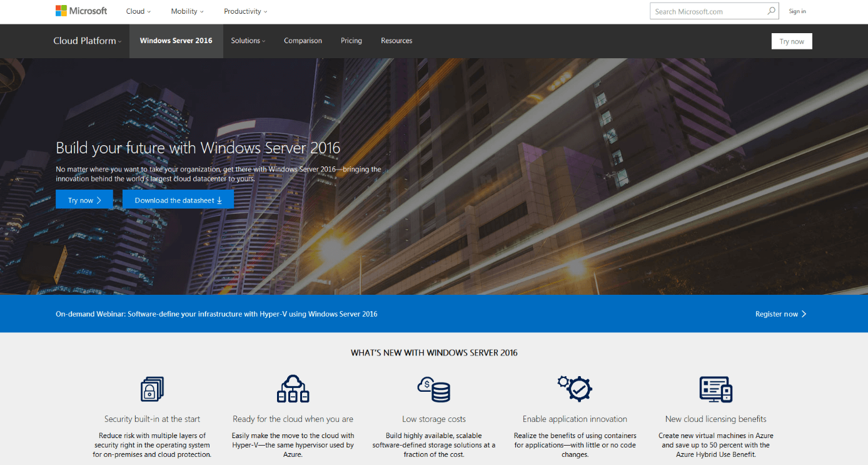Click the Register now link

coord(781,314)
